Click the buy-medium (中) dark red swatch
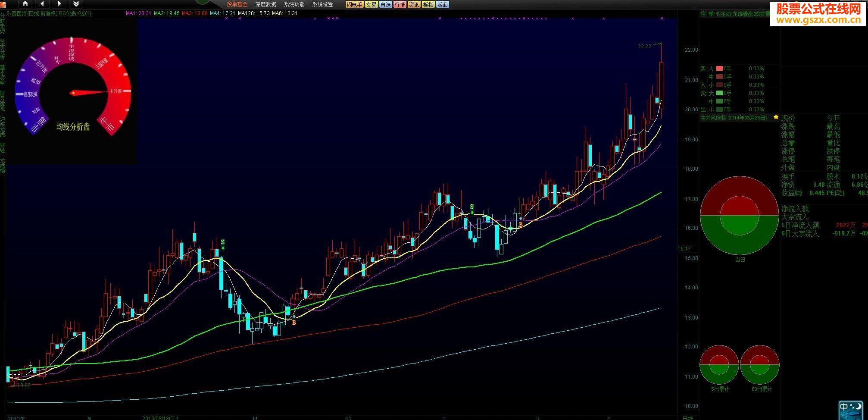 [719, 77]
